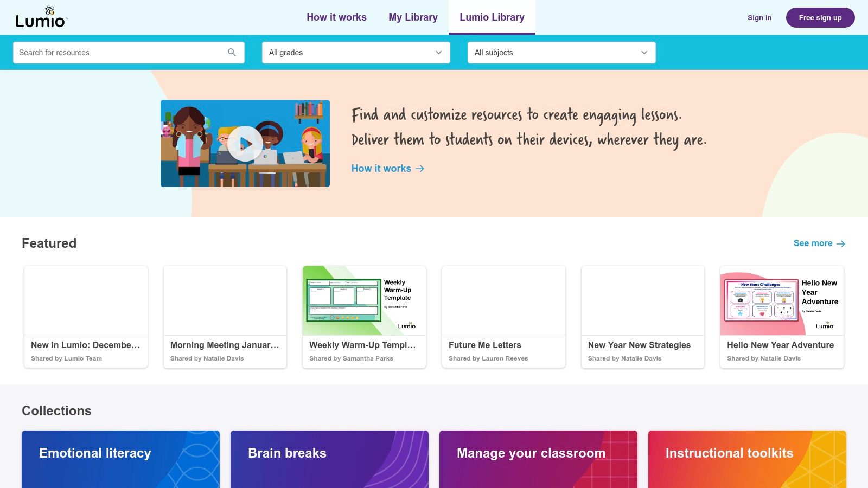Open the Hello New Year Adventure thumbnail

pos(781,300)
